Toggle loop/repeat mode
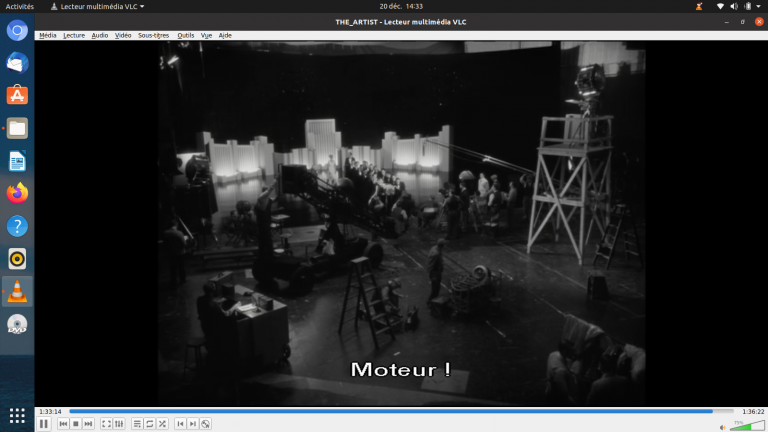Screen dimensions: 768x432 coord(150,424)
